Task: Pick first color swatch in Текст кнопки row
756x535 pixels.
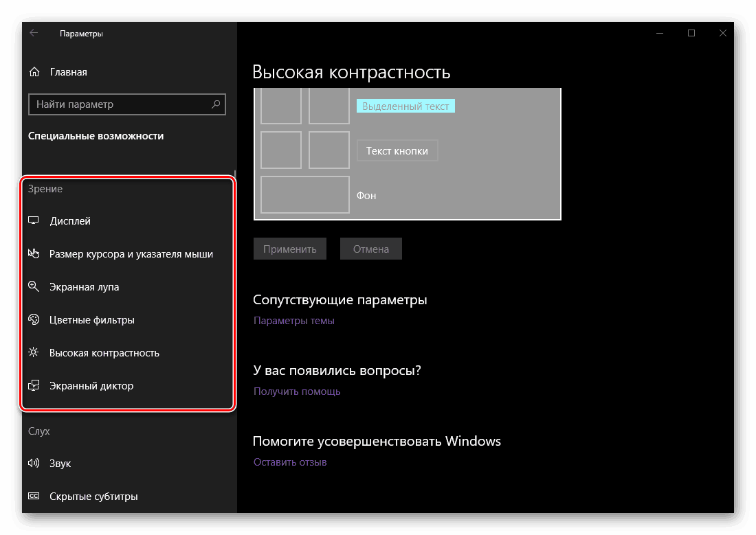Action: pyautogui.click(x=281, y=150)
